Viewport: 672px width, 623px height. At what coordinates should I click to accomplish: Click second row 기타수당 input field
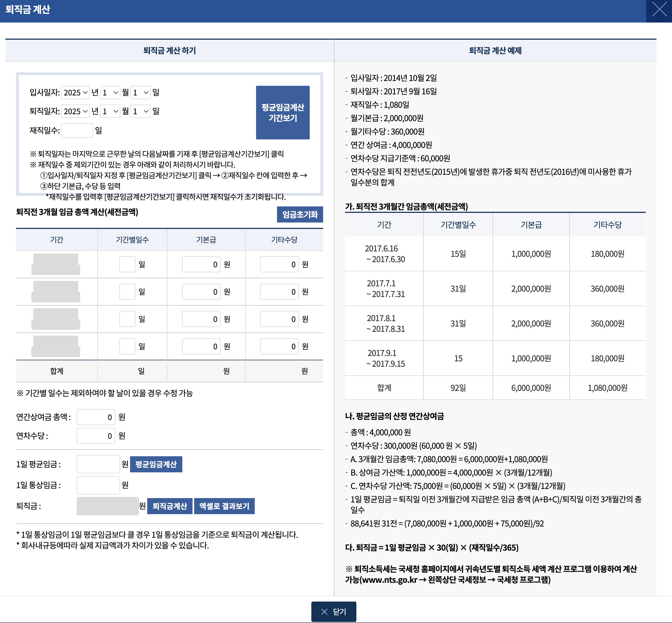pyautogui.click(x=279, y=292)
